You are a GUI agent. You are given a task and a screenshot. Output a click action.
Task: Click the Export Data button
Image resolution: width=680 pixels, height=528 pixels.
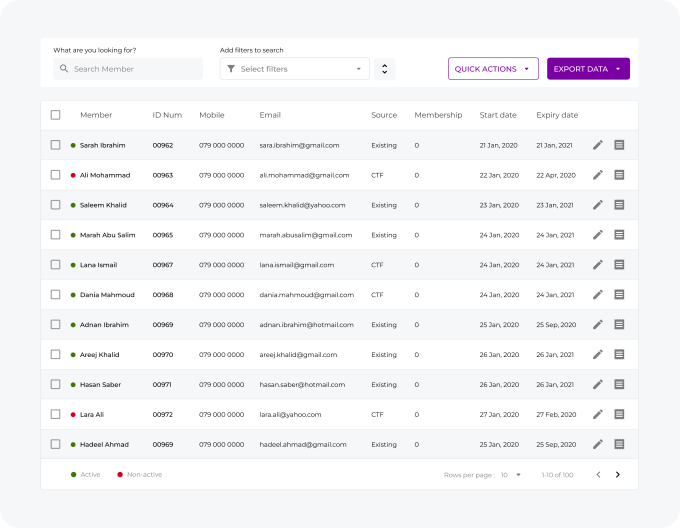click(588, 69)
